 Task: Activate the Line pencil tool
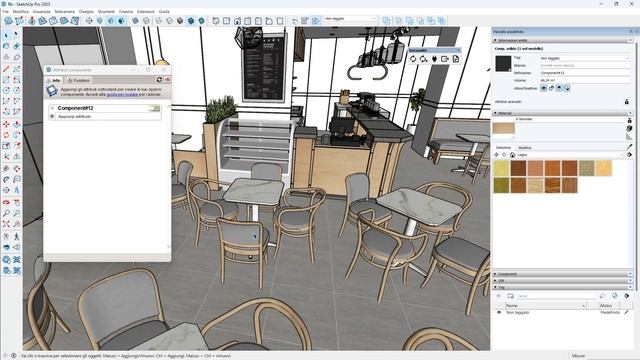6,69
